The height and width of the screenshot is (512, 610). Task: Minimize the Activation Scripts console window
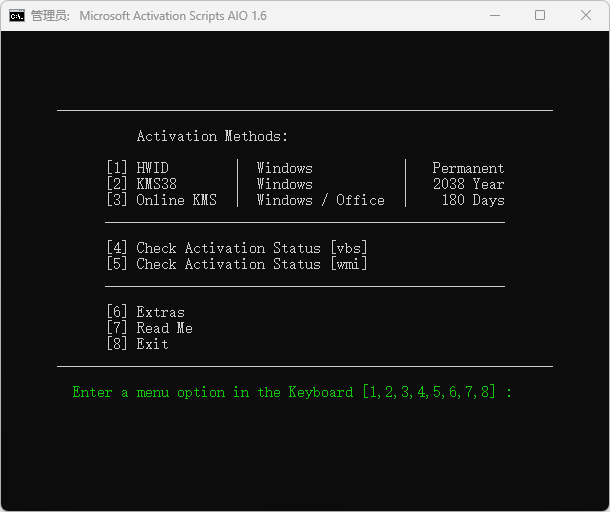tap(495, 16)
